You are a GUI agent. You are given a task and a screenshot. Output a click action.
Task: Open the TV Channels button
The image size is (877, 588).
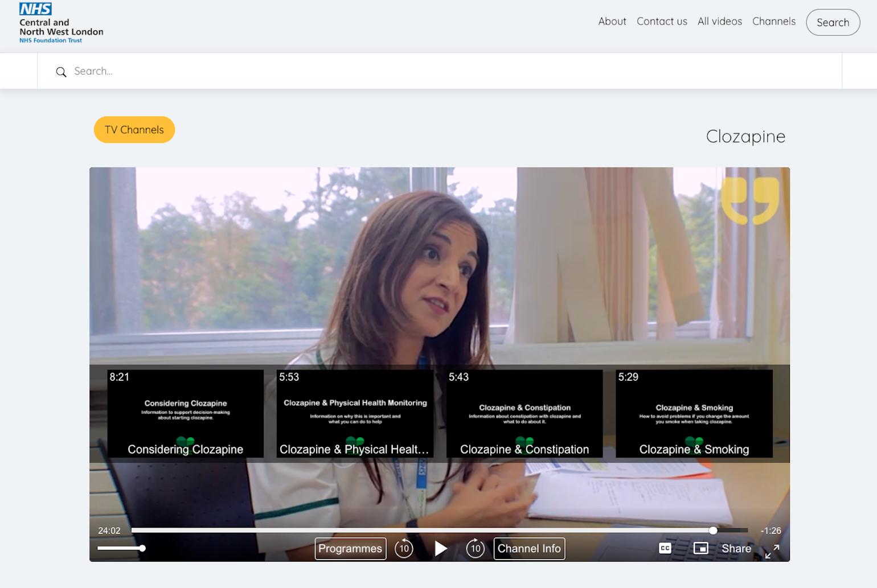(134, 130)
